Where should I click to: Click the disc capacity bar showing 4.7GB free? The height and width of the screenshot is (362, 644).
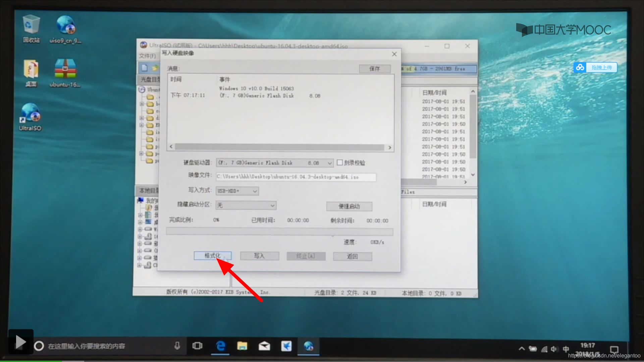tap(438, 68)
